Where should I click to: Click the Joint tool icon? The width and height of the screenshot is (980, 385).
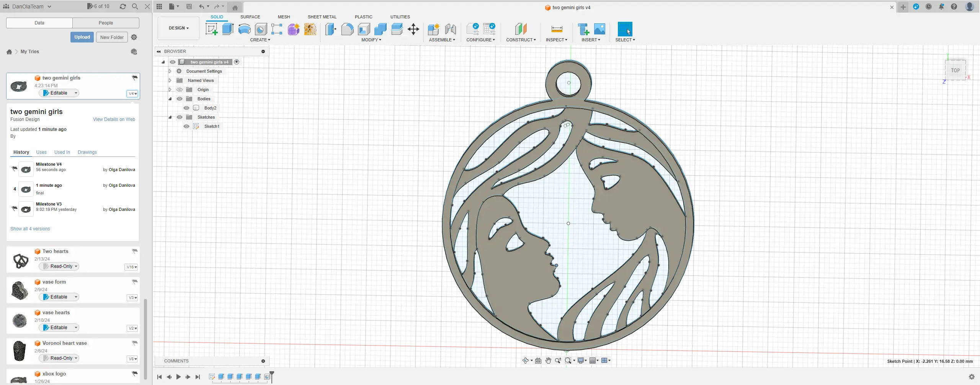pyautogui.click(x=451, y=29)
